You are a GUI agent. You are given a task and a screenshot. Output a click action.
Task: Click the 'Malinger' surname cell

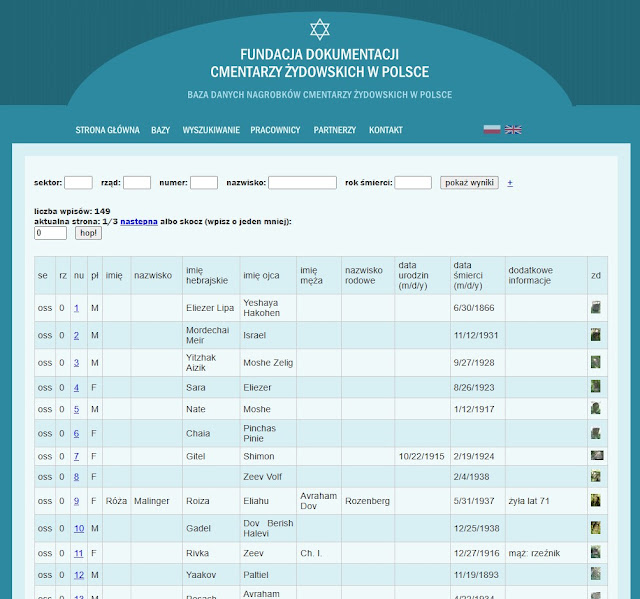pos(157,501)
